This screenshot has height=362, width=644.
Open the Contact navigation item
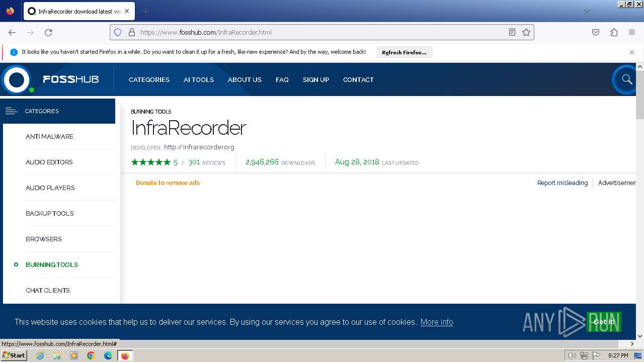click(358, 79)
